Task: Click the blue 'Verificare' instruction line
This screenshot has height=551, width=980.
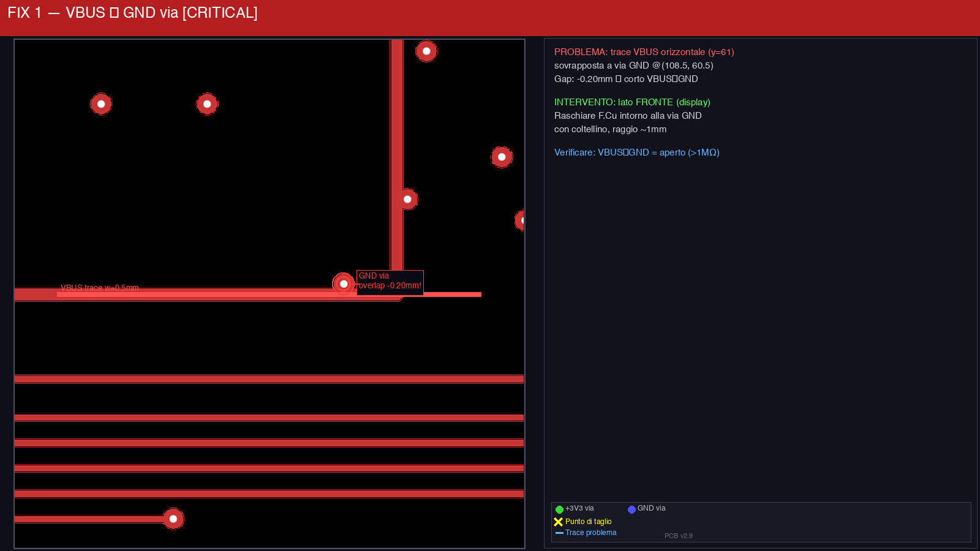Action: 636,152
